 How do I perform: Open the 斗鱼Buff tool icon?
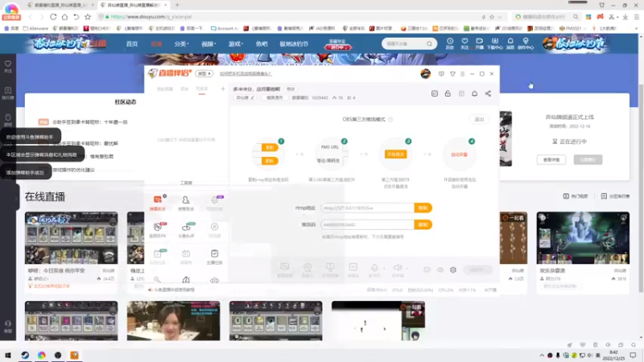(x=186, y=230)
